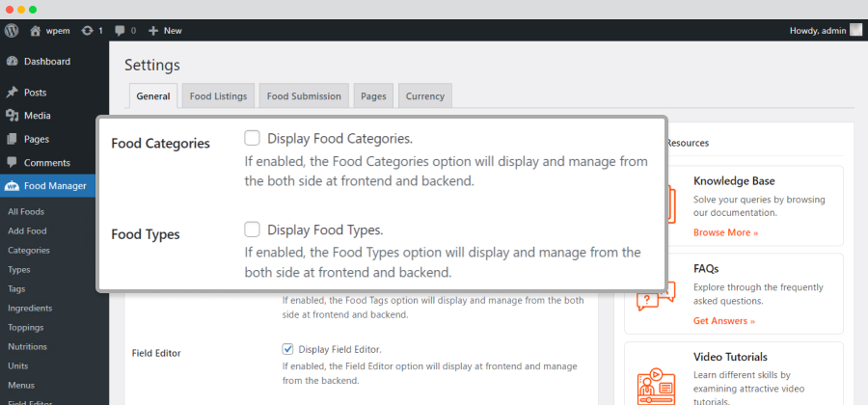Click the Dashboard gauge icon
The image size is (868, 405).
tap(12, 62)
